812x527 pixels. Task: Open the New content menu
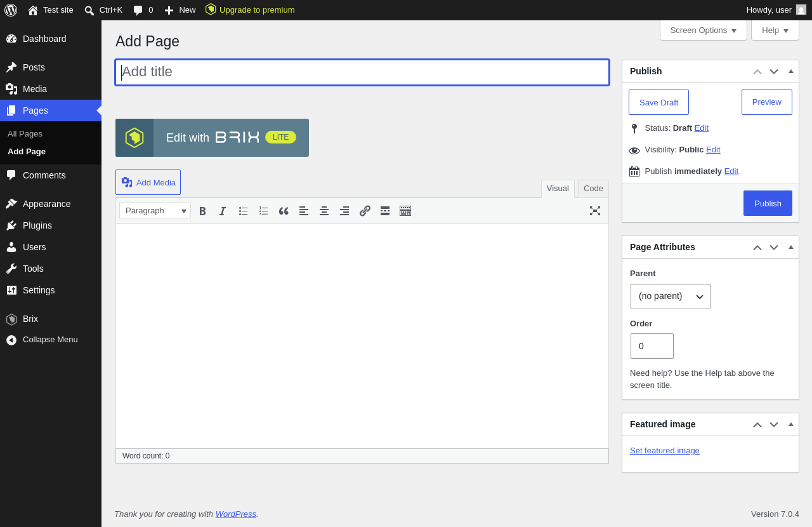pos(180,10)
